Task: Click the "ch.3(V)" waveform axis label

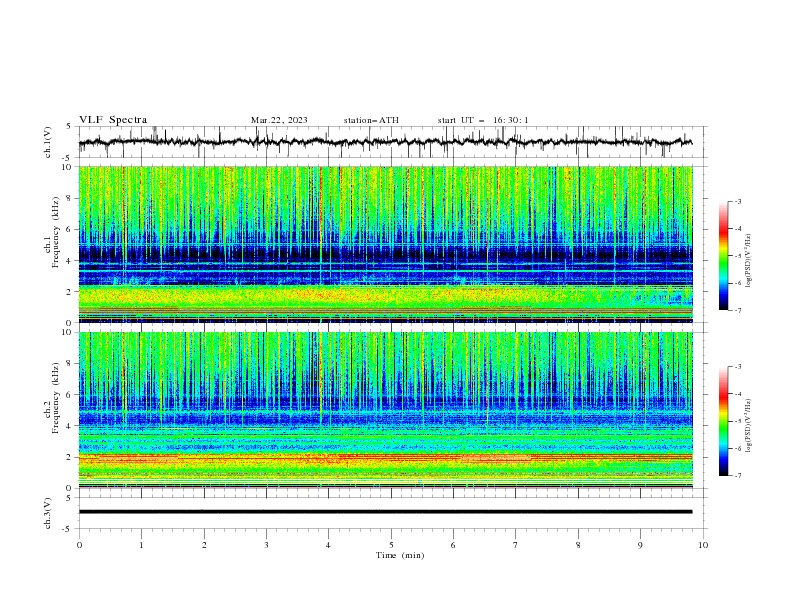Action: (x=48, y=513)
